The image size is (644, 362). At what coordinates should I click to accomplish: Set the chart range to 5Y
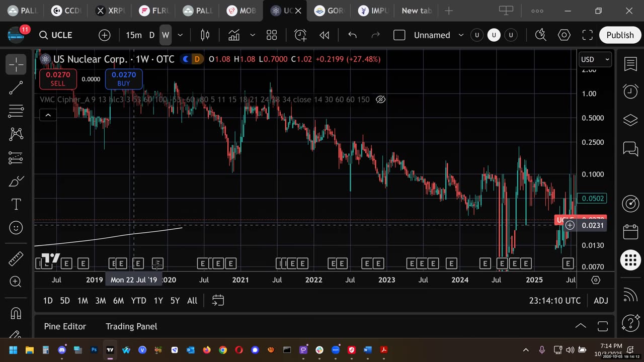[175, 301]
